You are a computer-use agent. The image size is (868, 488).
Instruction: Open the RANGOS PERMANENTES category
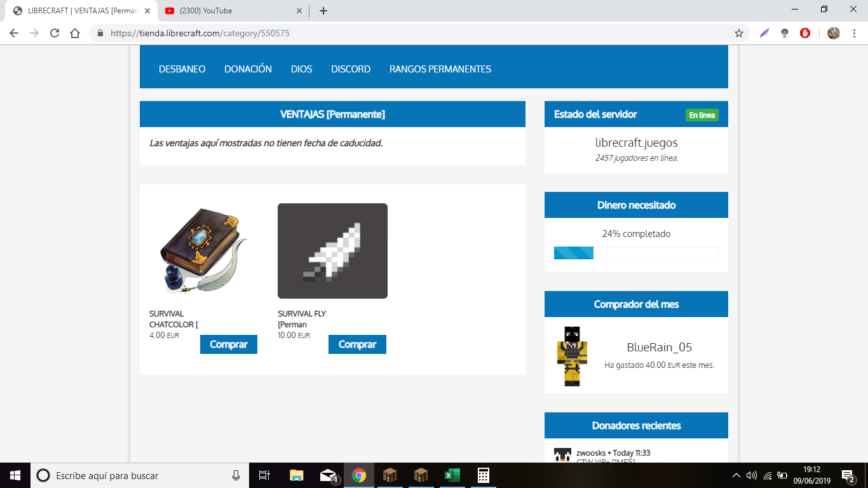click(x=440, y=69)
